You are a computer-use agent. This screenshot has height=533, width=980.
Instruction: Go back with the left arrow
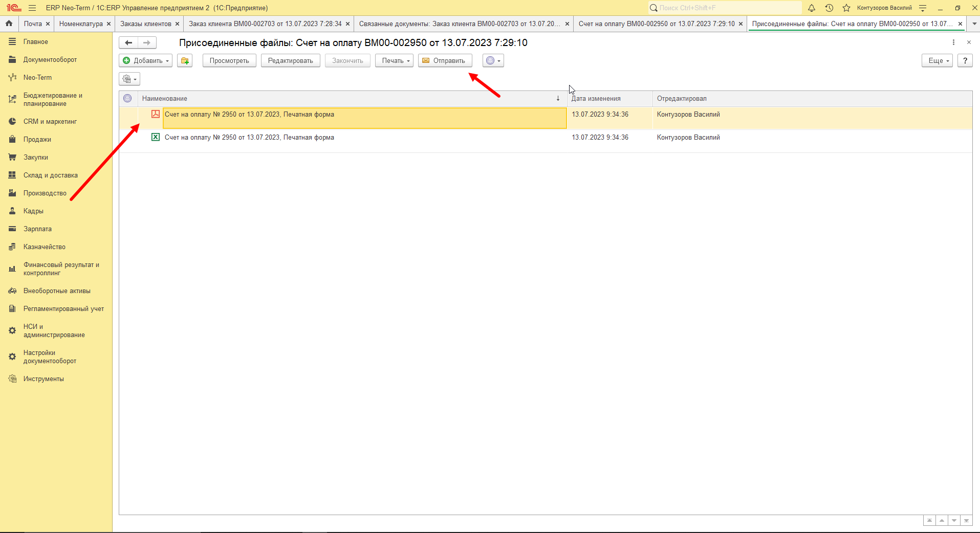[128, 42]
